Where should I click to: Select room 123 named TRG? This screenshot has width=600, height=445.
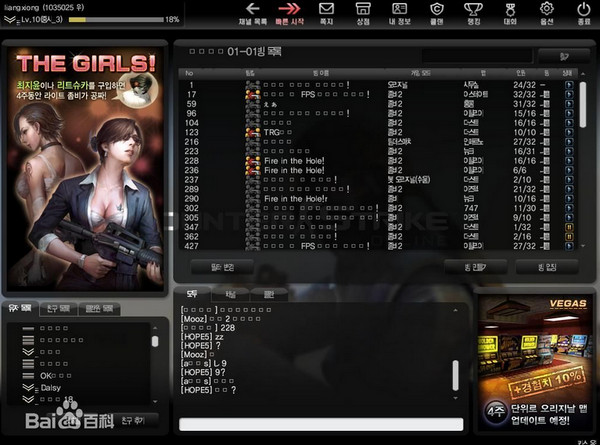point(377,132)
